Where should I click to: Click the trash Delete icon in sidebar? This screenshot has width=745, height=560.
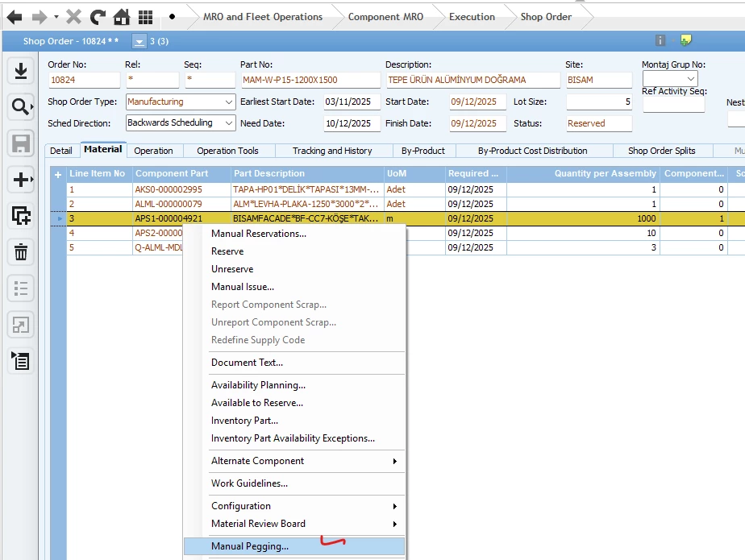pos(21,252)
